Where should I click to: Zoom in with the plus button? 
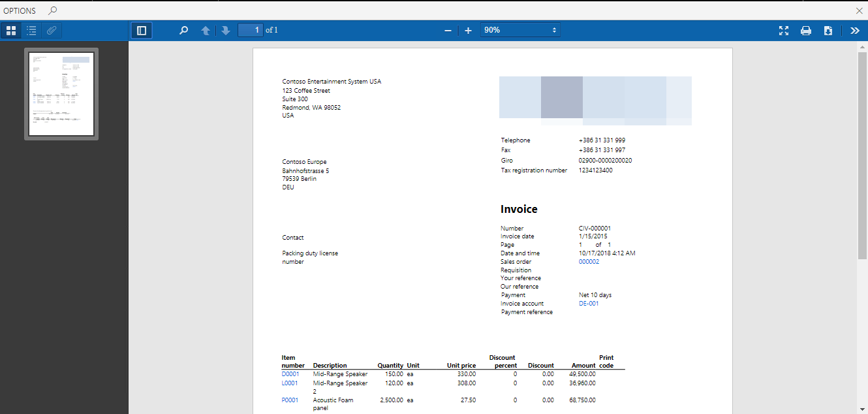[x=468, y=30]
